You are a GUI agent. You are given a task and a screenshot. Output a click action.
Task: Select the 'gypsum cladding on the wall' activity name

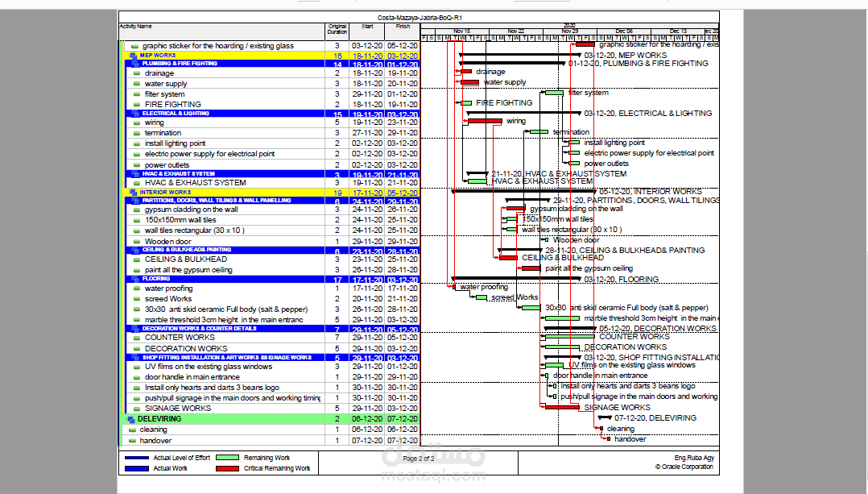coord(192,210)
